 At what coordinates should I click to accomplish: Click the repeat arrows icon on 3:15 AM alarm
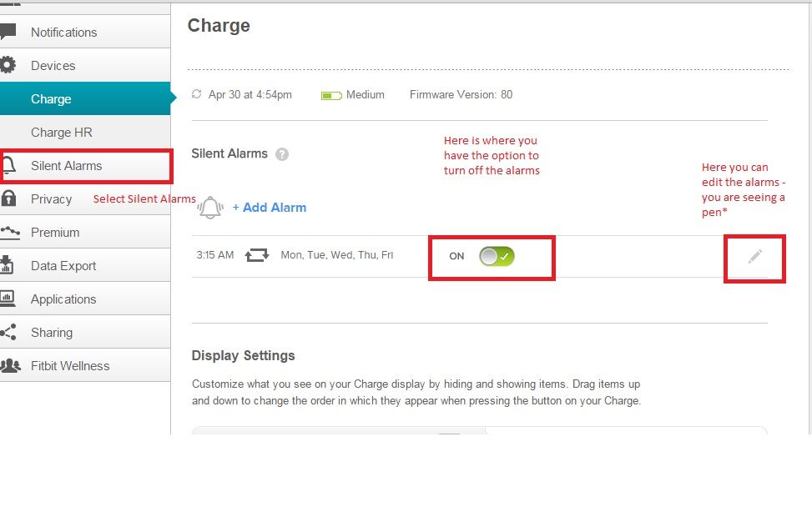257,255
